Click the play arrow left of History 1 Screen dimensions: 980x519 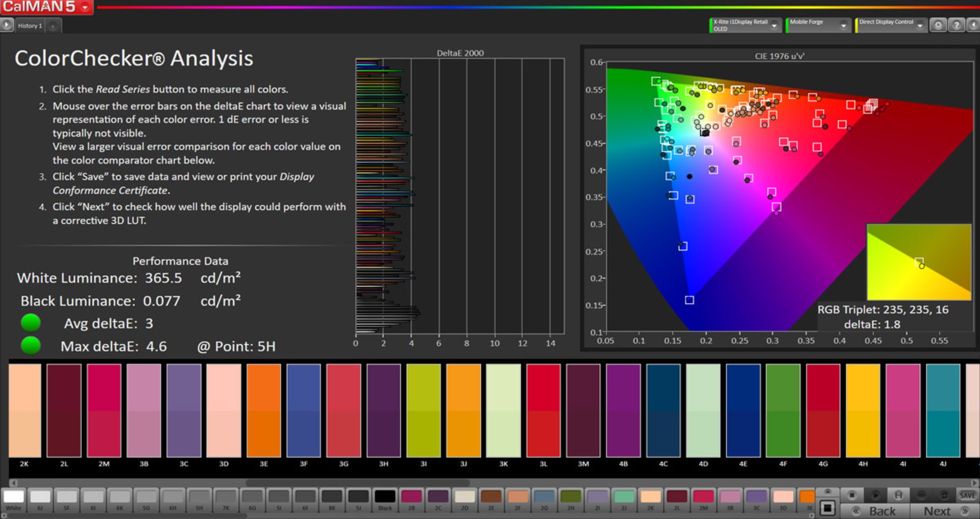click(7, 25)
